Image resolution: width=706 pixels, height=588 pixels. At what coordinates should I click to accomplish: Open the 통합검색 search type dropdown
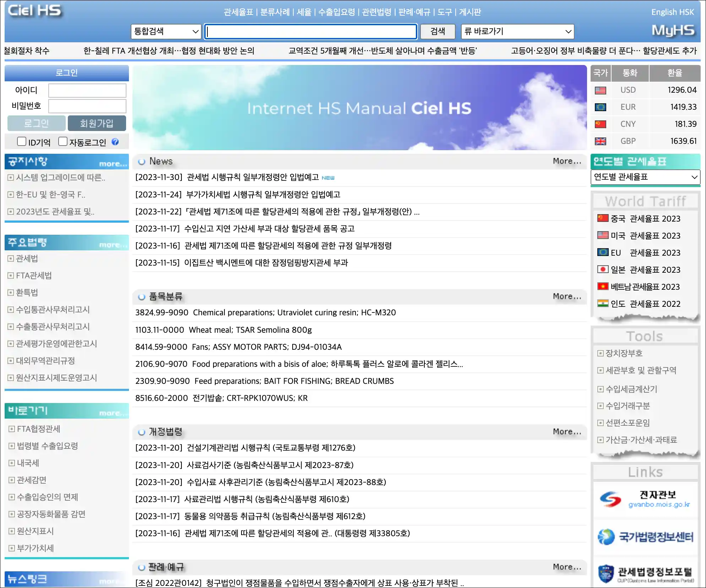[x=166, y=31]
